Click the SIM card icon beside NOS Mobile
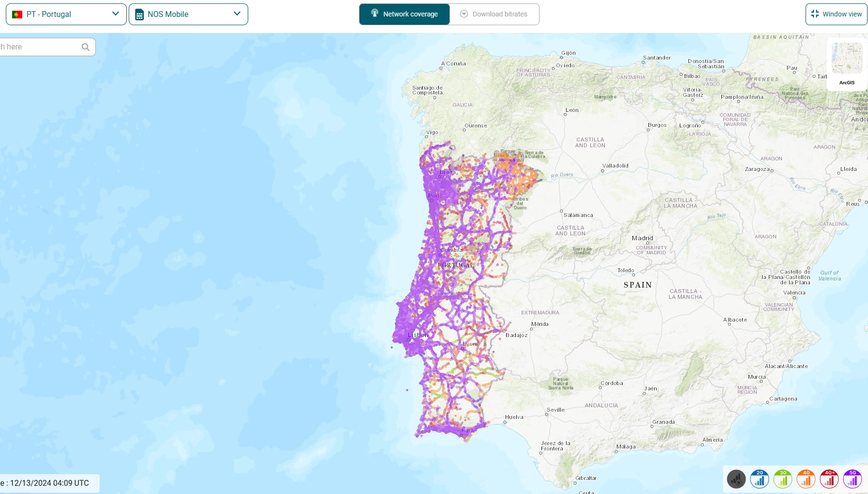 [139, 14]
